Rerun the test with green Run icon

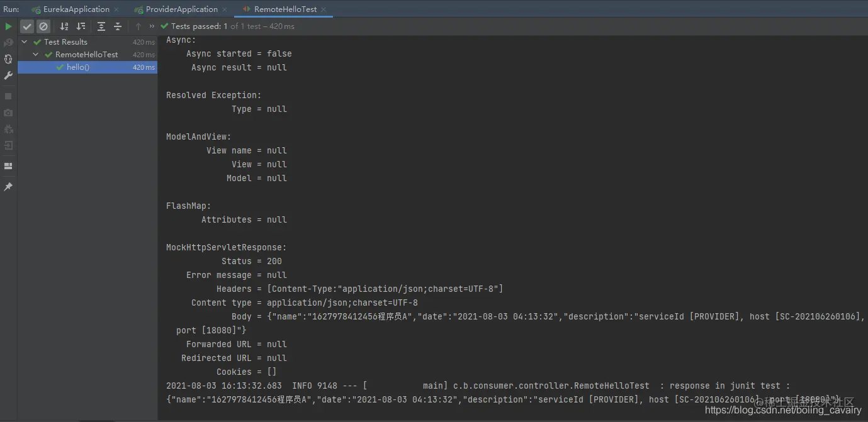(x=8, y=26)
